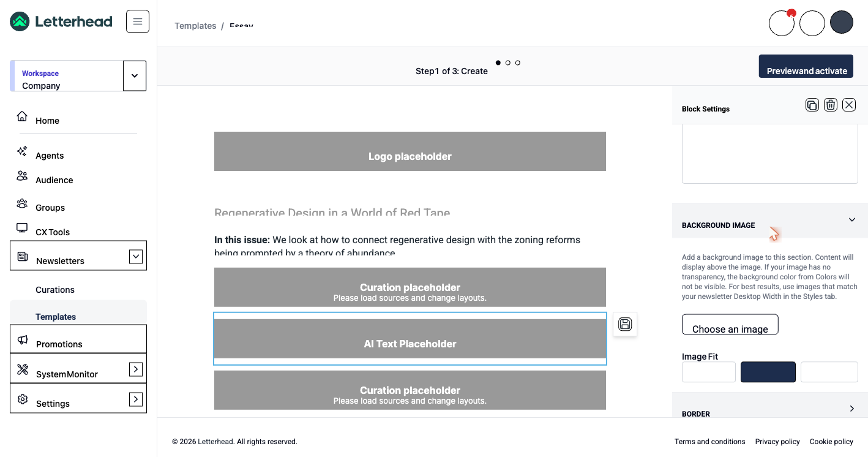Screen dimensions: 868x457
Task: Duplicate the block from Block Settings
Action: click(812, 105)
